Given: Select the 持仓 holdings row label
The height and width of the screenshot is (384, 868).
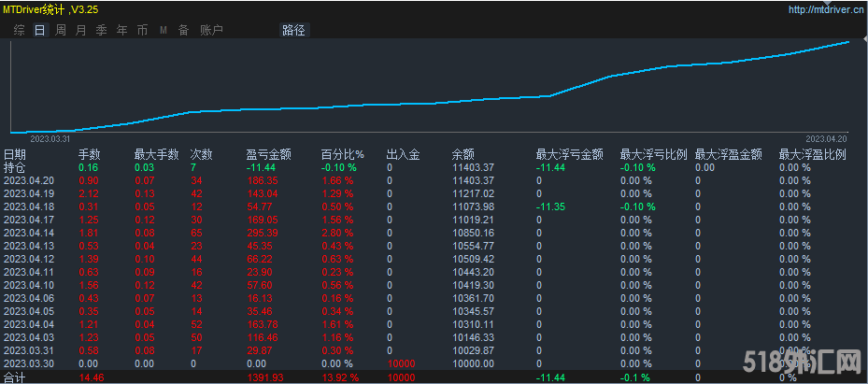Looking at the screenshot, I should pyautogui.click(x=15, y=167).
